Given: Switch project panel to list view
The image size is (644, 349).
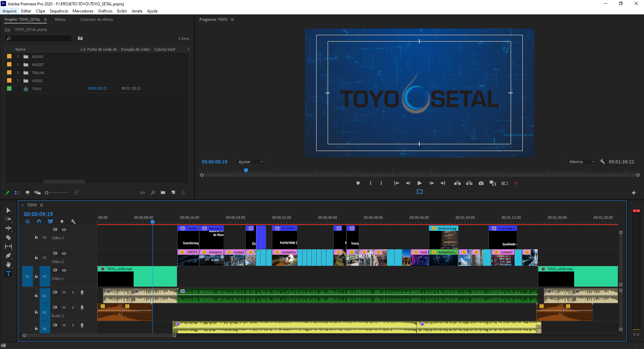Looking at the screenshot, I should coord(17,193).
